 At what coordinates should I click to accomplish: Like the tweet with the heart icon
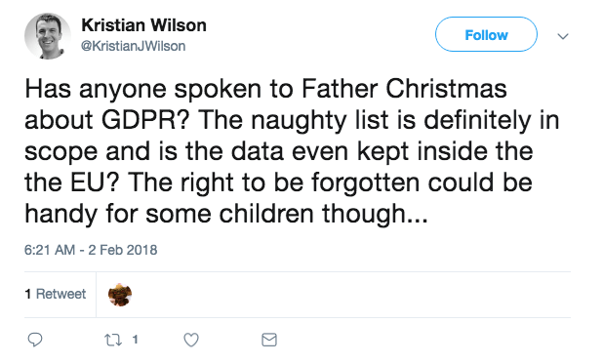point(191,340)
